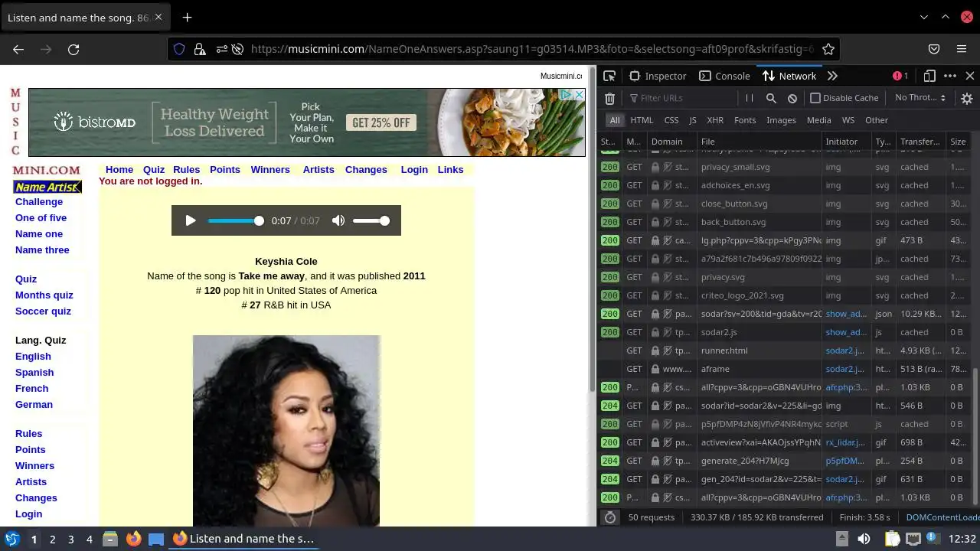Image resolution: width=980 pixels, height=551 pixels.
Task: Mute the audio player volume
Action: 338,220
